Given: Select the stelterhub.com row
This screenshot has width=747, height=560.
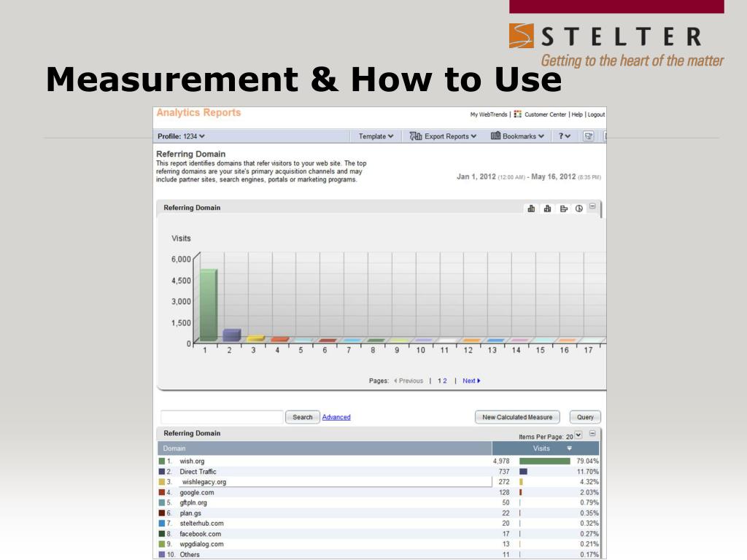Looking at the screenshot, I should [x=379, y=524].
